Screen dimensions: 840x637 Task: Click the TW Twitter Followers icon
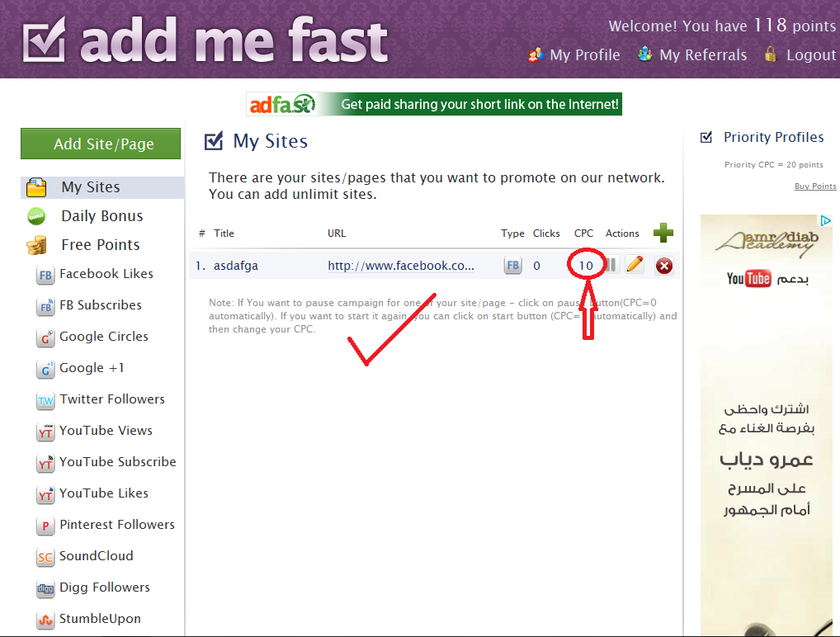coord(45,401)
